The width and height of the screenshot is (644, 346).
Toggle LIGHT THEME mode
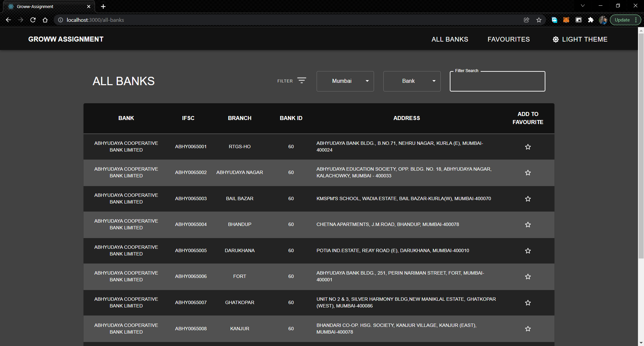coord(580,39)
